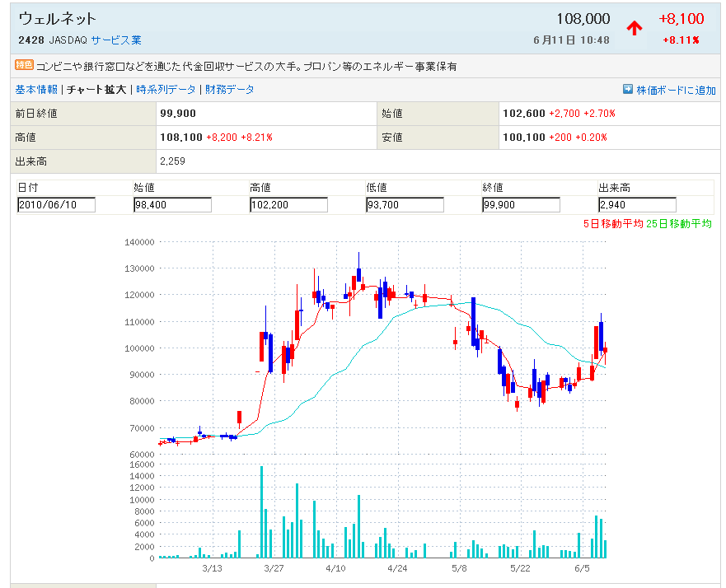
Task: Click the 高値 table value 108,100
Action: [x=181, y=138]
